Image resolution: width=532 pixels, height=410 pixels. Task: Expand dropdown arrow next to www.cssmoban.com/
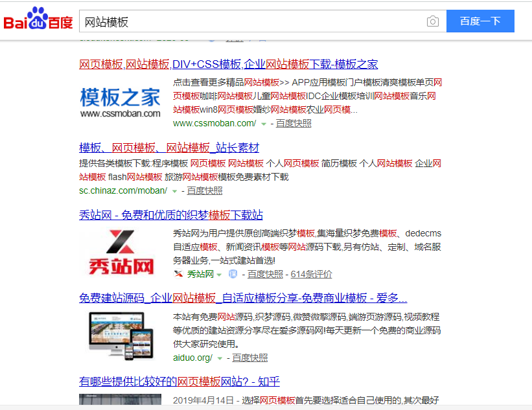pos(264,124)
